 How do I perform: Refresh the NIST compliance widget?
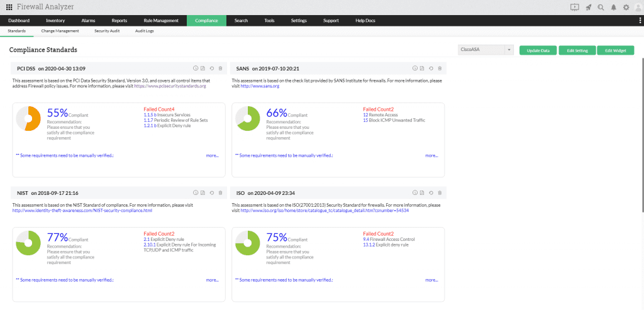212,192
